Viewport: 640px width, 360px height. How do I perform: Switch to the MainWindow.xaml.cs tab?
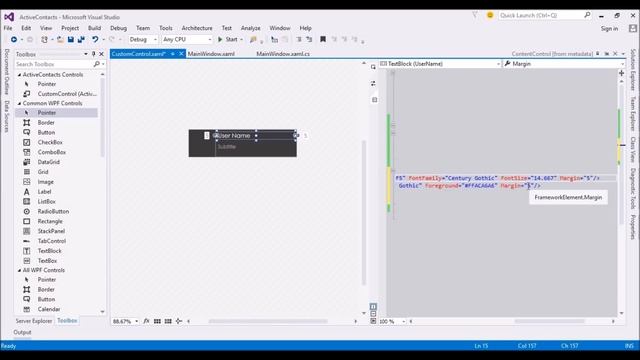coord(283,54)
